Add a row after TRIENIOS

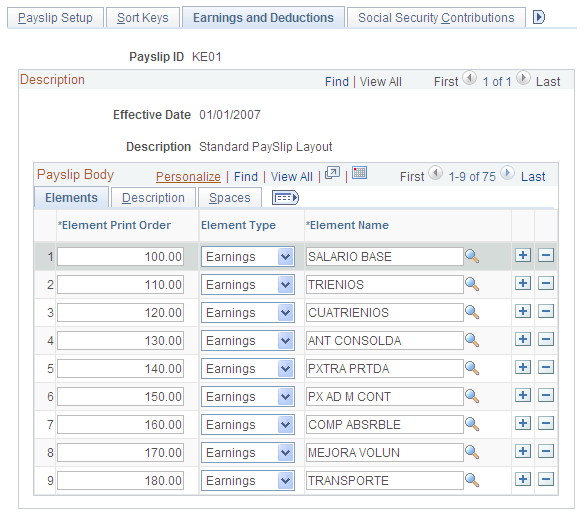point(523,283)
